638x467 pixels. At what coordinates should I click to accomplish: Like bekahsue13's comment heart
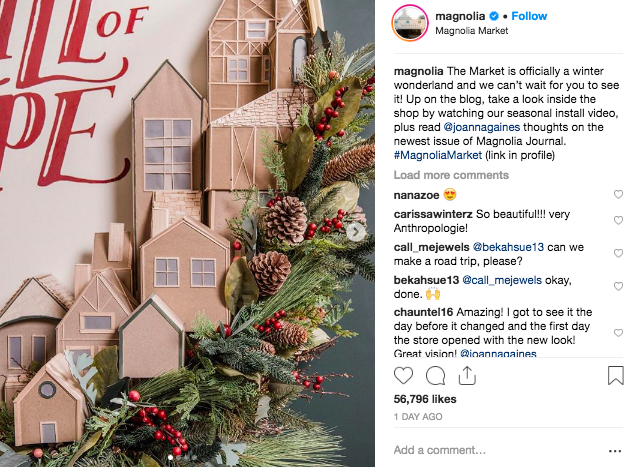tap(618, 286)
